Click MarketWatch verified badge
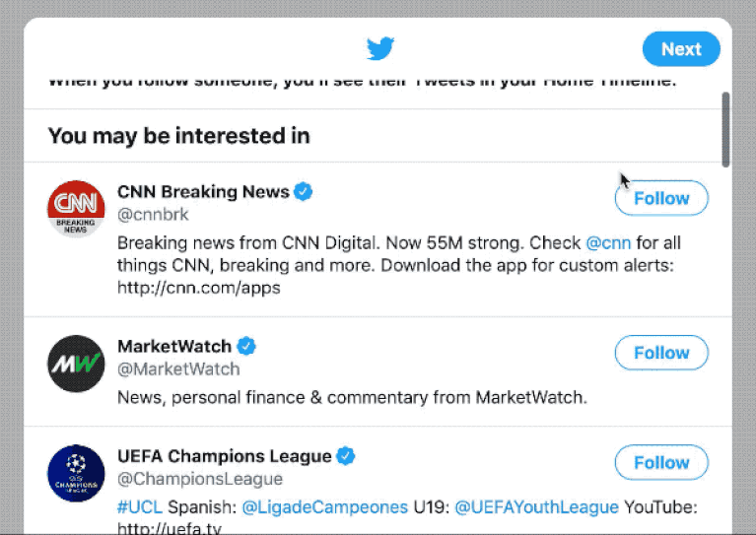Image resolution: width=756 pixels, height=535 pixels. tap(246, 346)
